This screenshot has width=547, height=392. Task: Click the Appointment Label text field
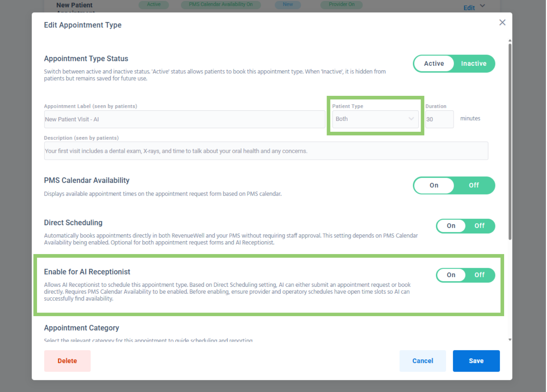click(x=184, y=119)
